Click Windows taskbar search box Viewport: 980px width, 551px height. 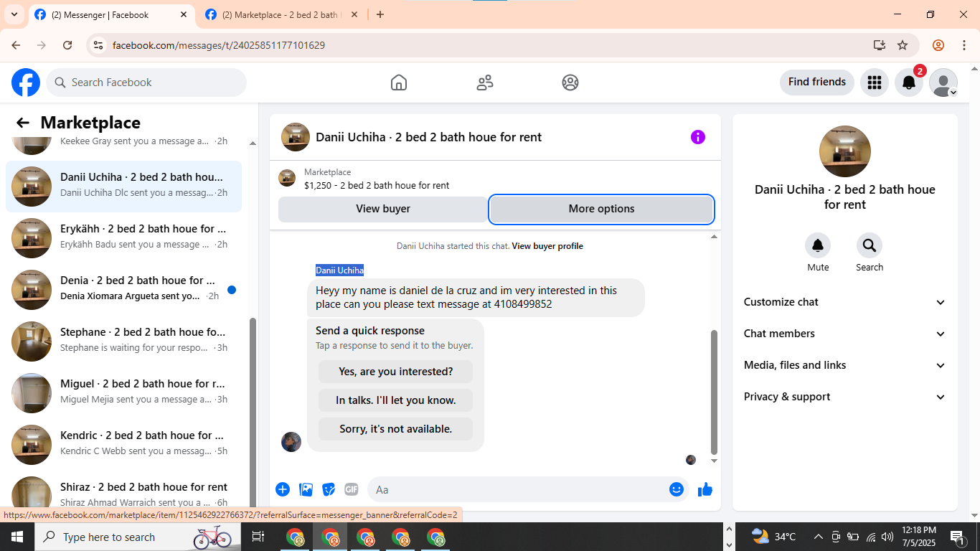point(136,537)
